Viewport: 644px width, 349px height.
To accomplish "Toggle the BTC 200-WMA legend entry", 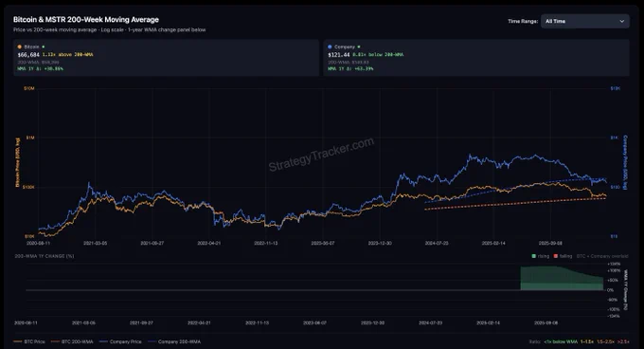I will point(72,341).
